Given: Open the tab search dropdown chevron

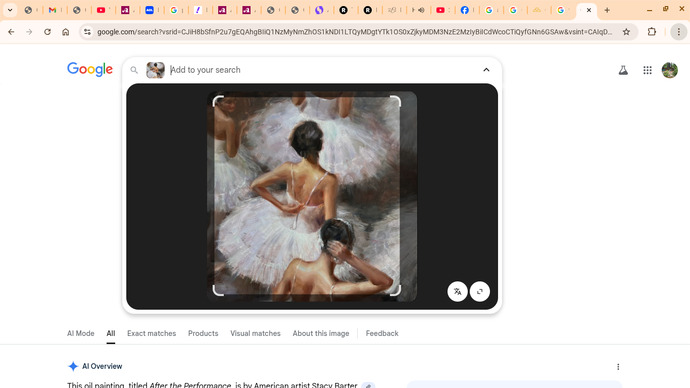Looking at the screenshot, I should coord(10,10).
